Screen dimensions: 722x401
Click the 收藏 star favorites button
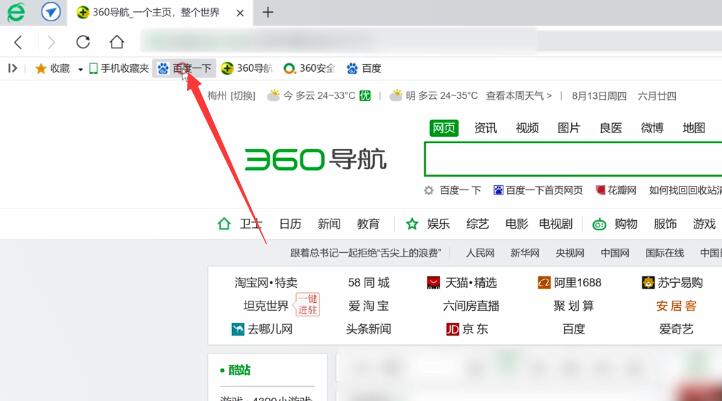pyautogui.click(x=52, y=69)
